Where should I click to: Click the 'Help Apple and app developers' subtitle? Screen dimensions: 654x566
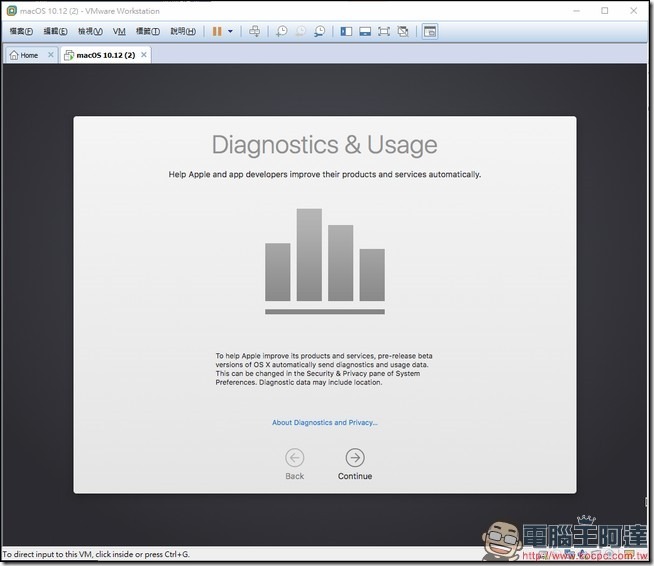tap(324, 174)
